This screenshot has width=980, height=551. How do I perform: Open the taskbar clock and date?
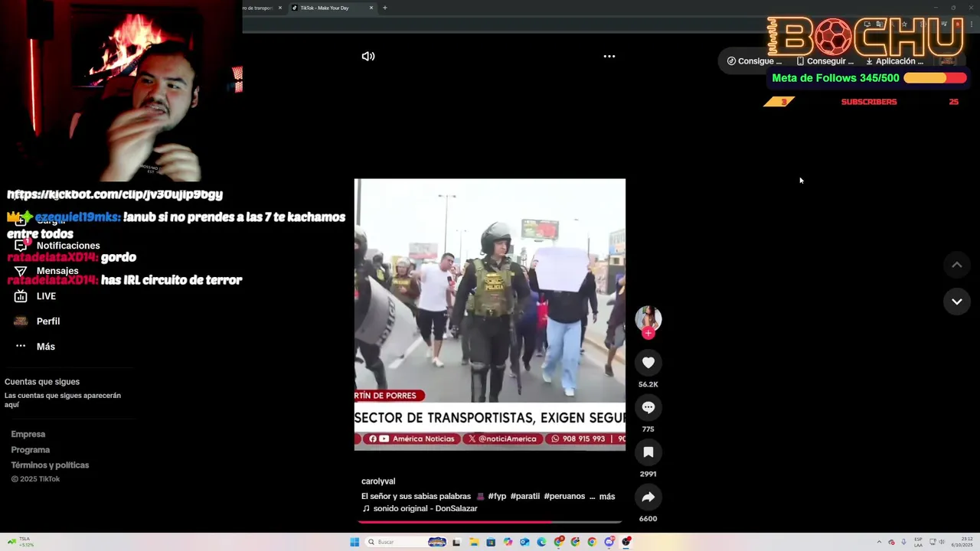(962, 542)
